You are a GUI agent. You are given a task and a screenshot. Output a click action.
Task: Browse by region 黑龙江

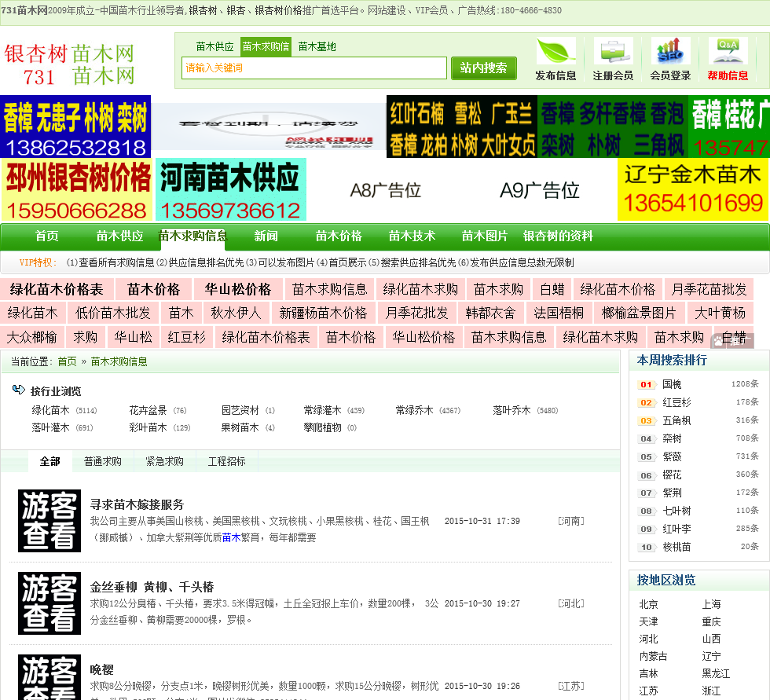pos(716,673)
